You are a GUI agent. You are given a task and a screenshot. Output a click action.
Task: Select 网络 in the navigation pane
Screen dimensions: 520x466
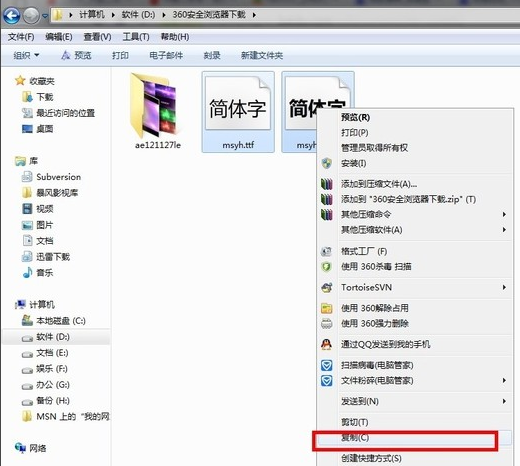coord(31,448)
